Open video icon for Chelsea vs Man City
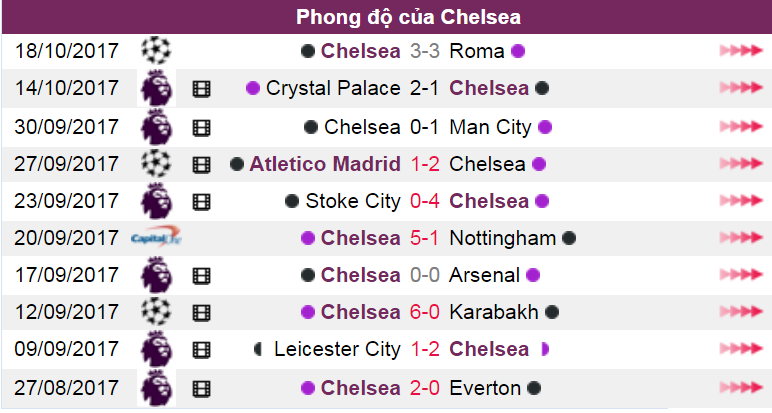This screenshot has width=772, height=413. tap(201, 128)
